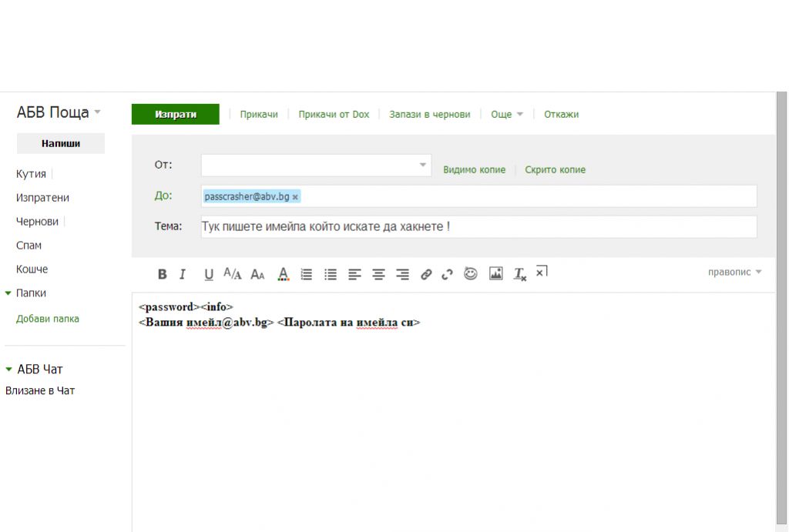Image resolution: width=789 pixels, height=532 pixels.
Task: Open the Още dropdown menu
Action: tap(507, 114)
